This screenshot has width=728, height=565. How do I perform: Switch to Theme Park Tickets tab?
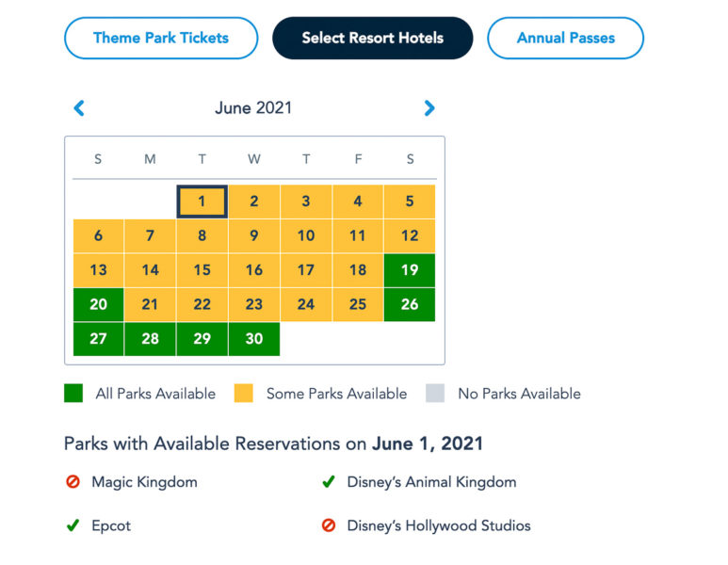tap(161, 38)
